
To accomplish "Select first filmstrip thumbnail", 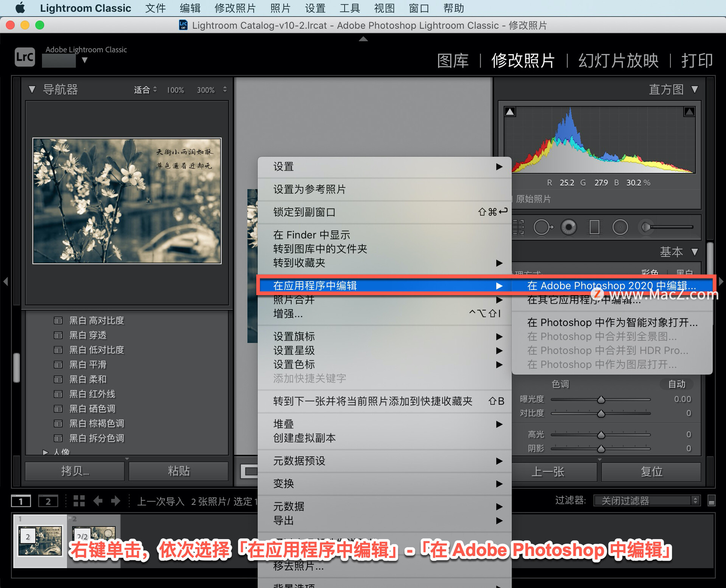I will 40,541.
